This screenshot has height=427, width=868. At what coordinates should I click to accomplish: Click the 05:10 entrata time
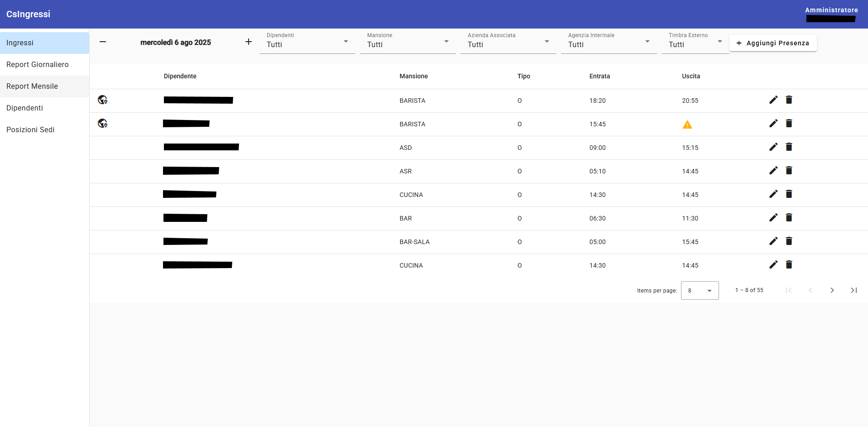597,171
